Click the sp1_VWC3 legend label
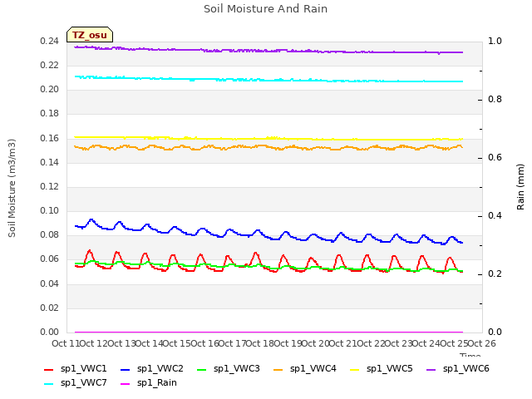Viewport: 532px width, 399px height. click(x=236, y=368)
